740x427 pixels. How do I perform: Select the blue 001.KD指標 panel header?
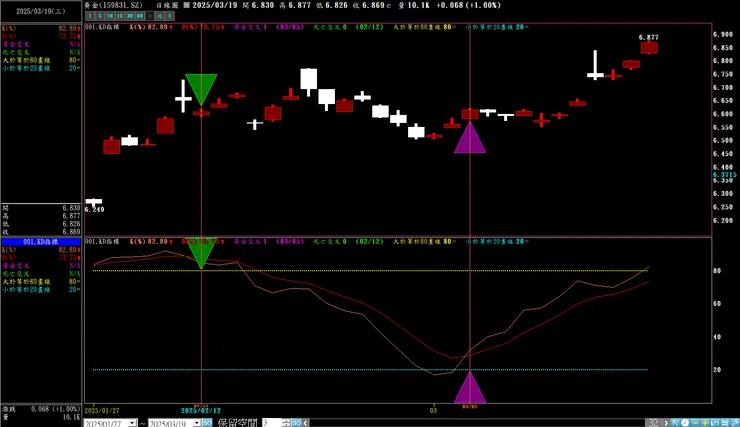click(x=41, y=242)
